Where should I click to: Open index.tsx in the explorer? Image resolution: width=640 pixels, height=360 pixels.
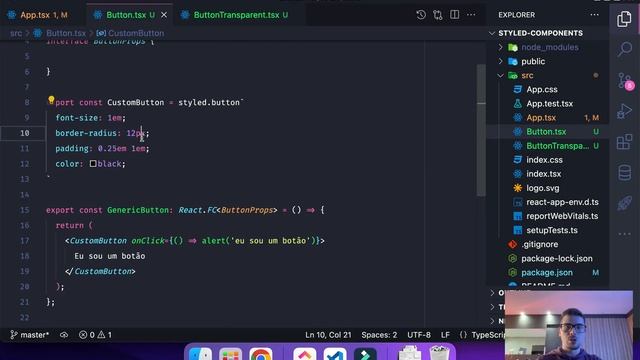pyautogui.click(x=543, y=174)
